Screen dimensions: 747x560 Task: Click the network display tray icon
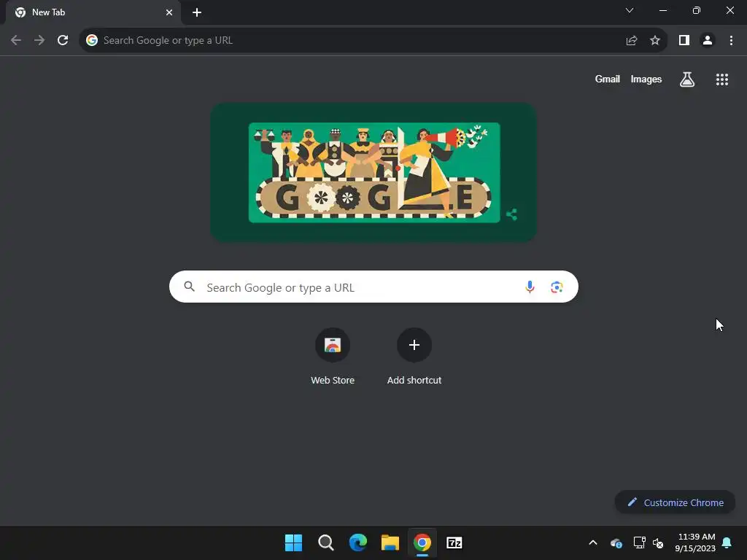[x=639, y=542]
